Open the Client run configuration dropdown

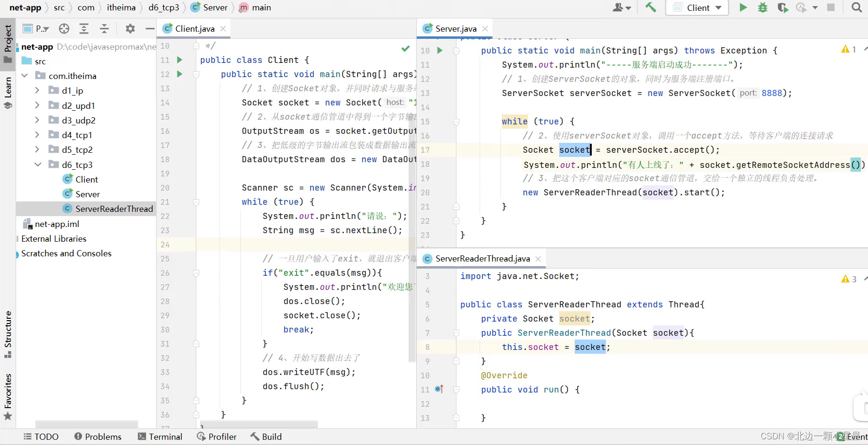click(697, 8)
